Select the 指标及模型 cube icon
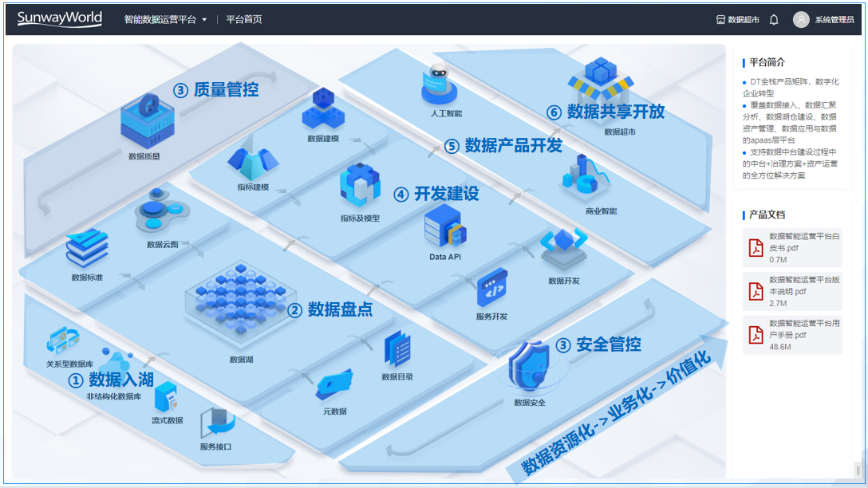Screen dimensions: 868x488 click(360, 186)
